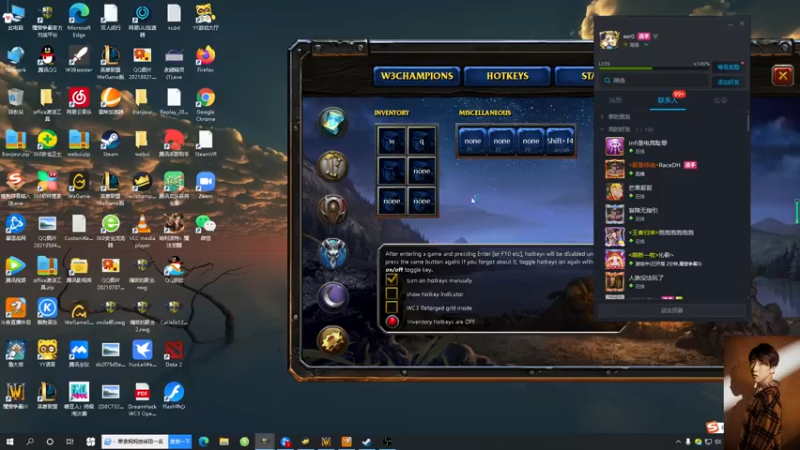Image resolution: width=800 pixels, height=450 pixels.
Task: Select the Replay_20 file on desktop
Action: (x=173, y=101)
